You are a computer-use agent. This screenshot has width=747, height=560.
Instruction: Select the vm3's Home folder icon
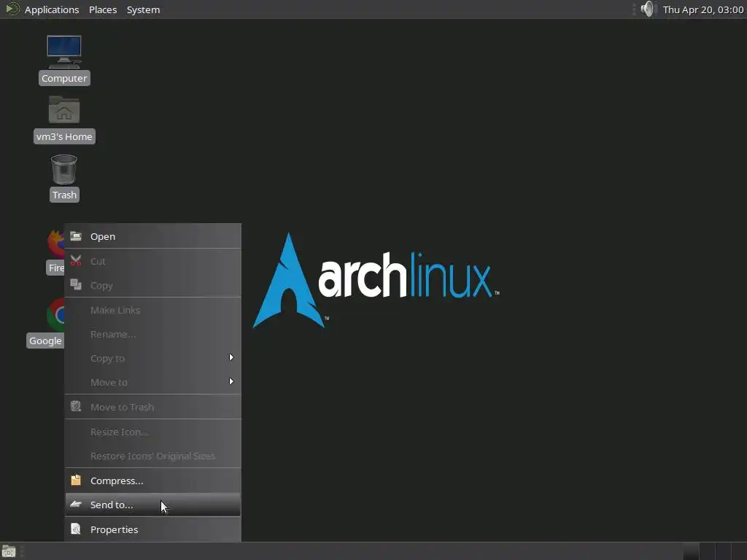pos(64,110)
